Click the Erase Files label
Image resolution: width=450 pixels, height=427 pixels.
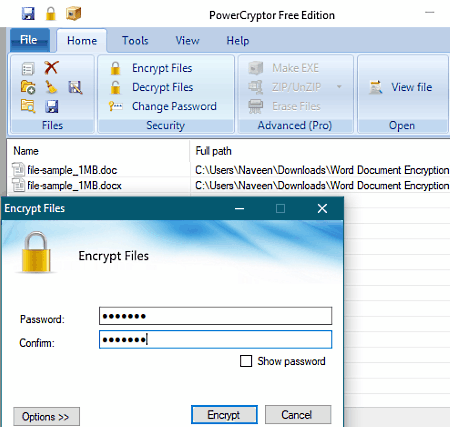(x=296, y=106)
